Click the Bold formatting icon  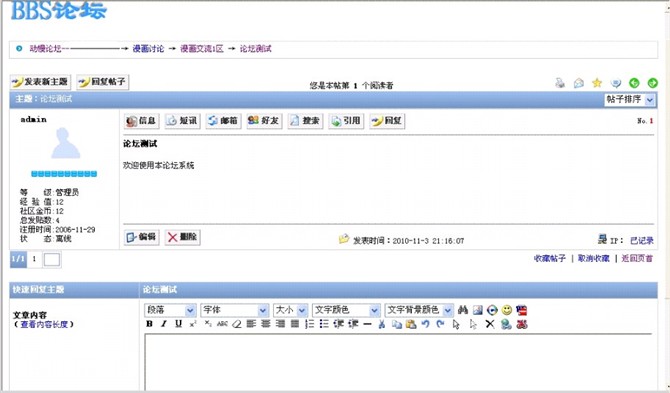point(150,324)
